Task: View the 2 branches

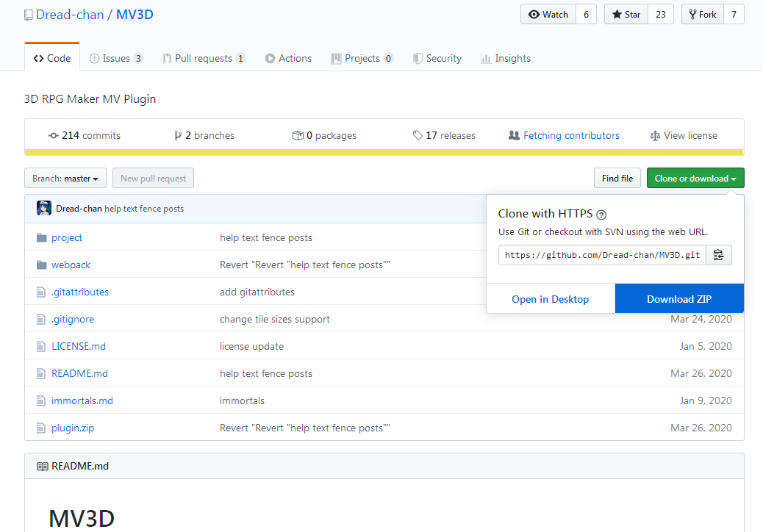Action: (204, 135)
